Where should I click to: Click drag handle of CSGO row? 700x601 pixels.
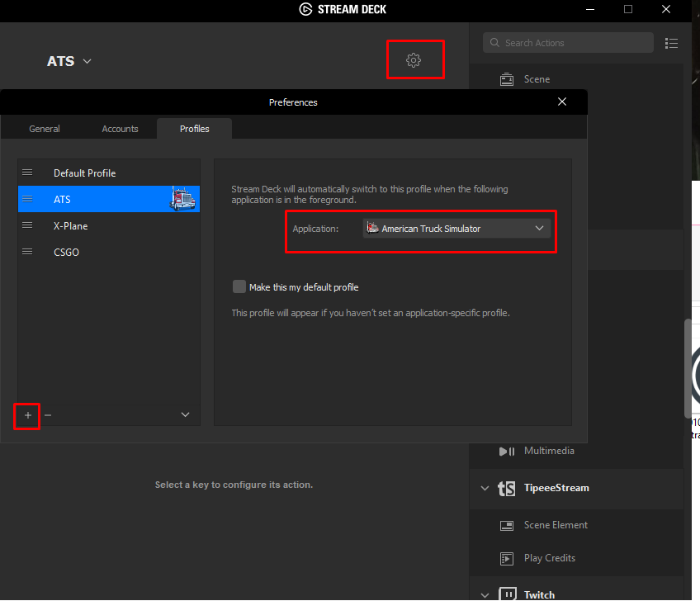[27, 252]
